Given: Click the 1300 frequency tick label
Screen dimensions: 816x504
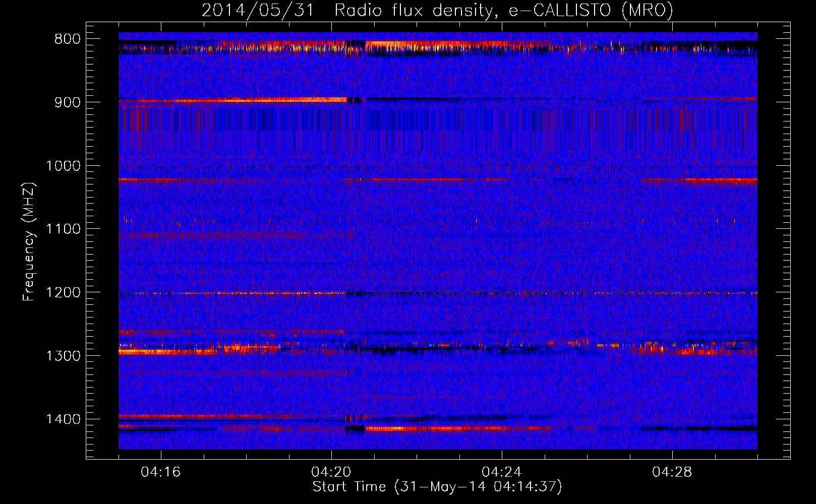Looking at the screenshot, I should pyautogui.click(x=63, y=356).
